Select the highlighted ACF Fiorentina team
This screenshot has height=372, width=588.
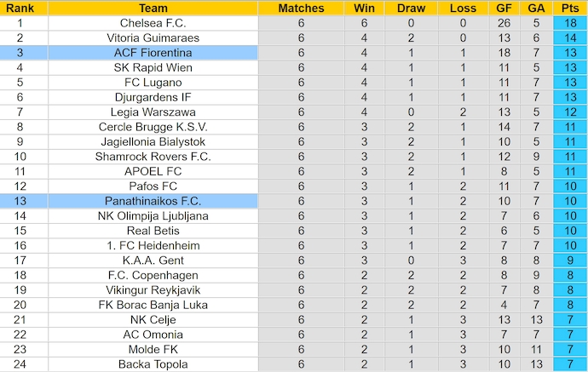point(153,53)
